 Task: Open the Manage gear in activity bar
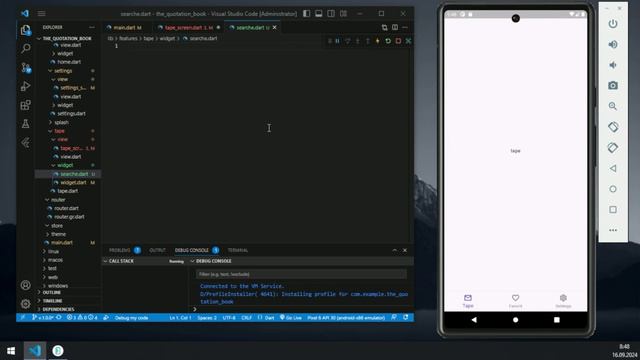click(25, 304)
